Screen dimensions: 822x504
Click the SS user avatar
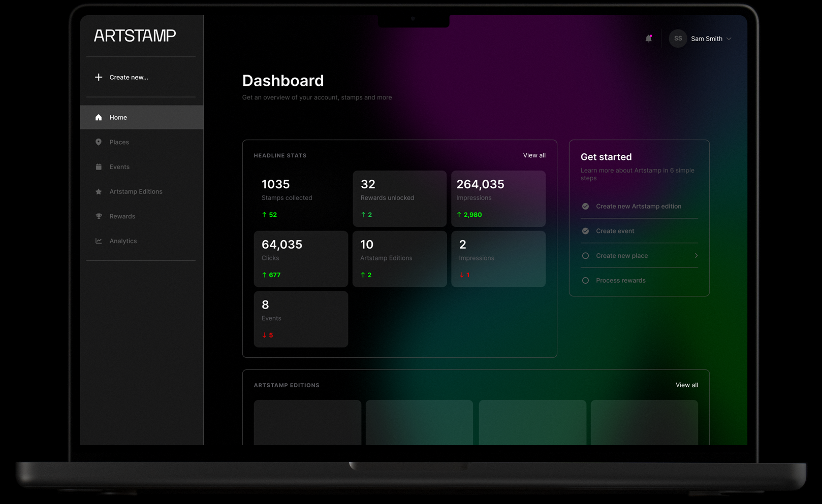click(x=678, y=39)
